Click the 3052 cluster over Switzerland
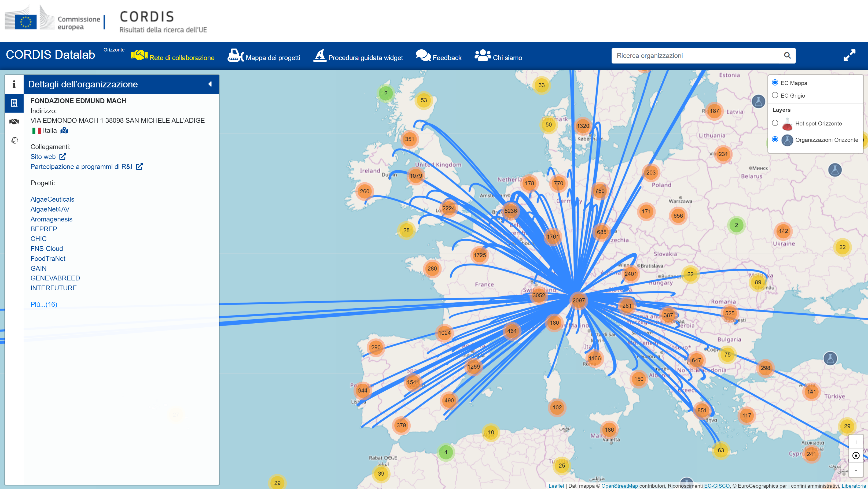868x489 pixels. tap(539, 295)
